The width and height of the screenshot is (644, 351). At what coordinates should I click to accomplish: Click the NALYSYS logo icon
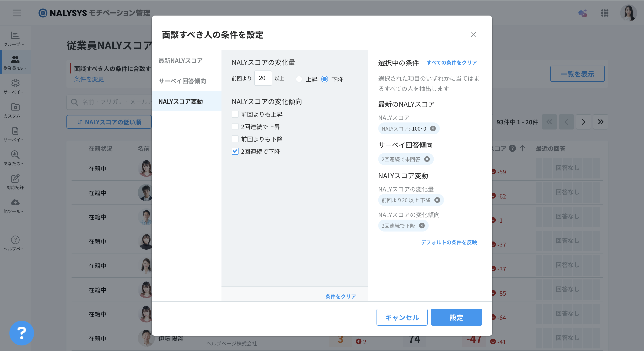[x=43, y=13]
